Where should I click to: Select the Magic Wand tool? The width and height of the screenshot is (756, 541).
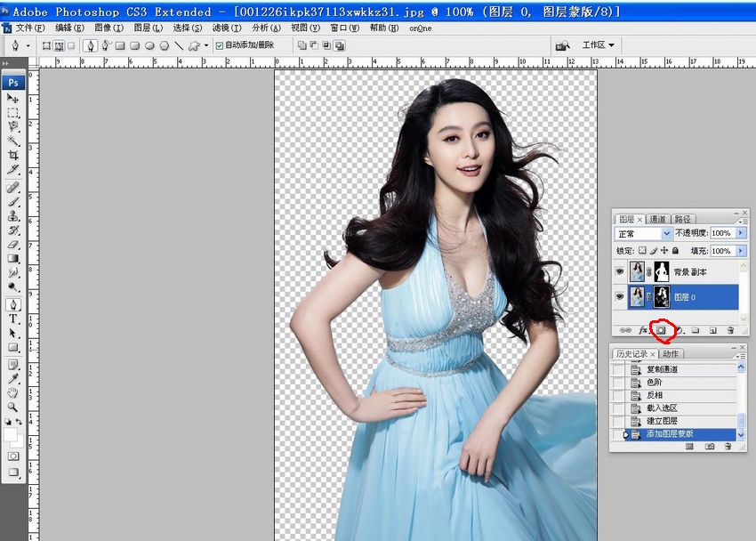point(13,141)
